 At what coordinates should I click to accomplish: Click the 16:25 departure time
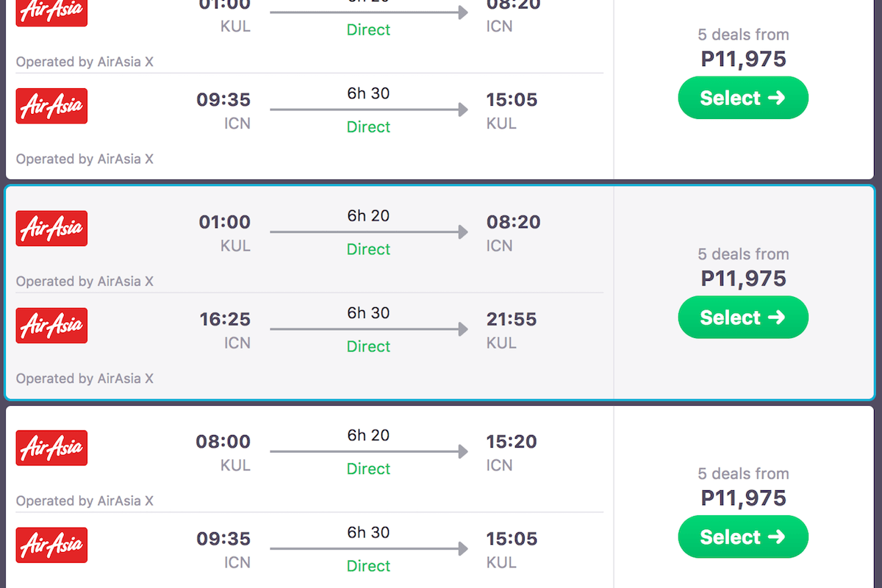(x=225, y=320)
